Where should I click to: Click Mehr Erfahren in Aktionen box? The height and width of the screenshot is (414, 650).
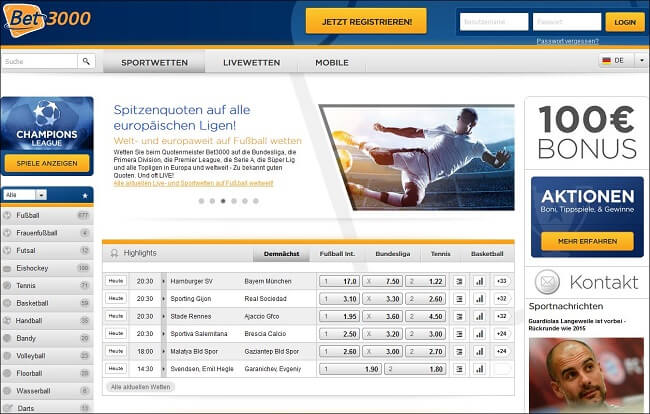pyautogui.click(x=587, y=241)
